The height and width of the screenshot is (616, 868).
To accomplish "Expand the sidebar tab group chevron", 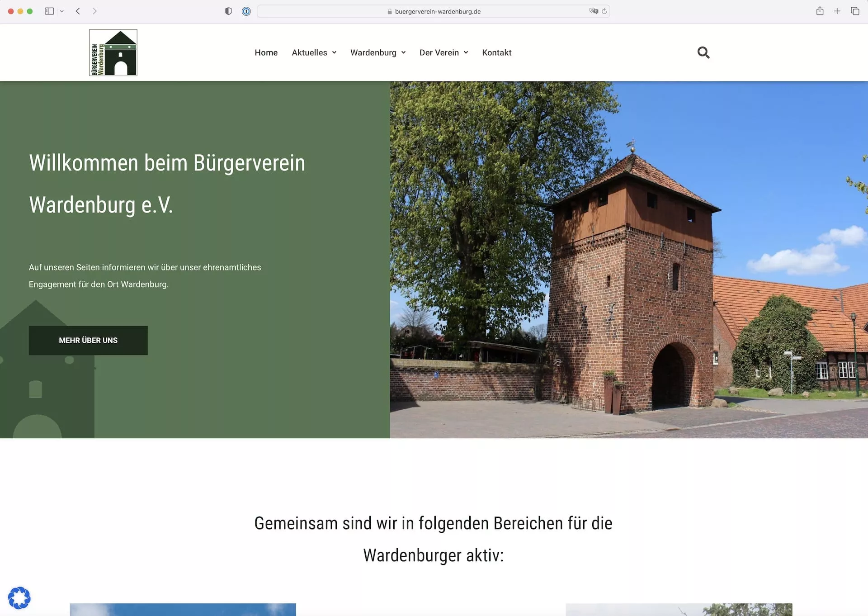I will pyautogui.click(x=62, y=11).
